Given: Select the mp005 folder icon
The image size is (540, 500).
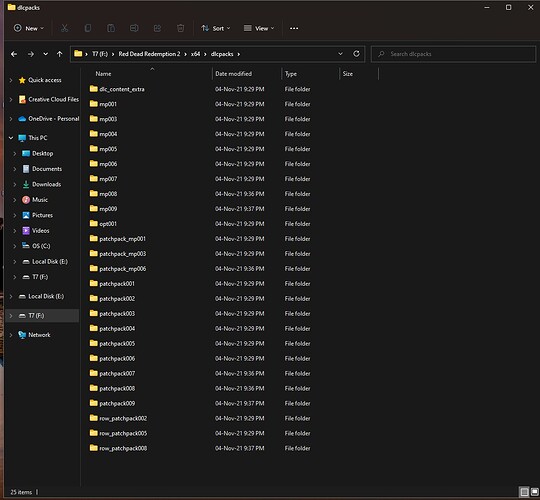Looking at the screenshot, I should coord(93,148).
